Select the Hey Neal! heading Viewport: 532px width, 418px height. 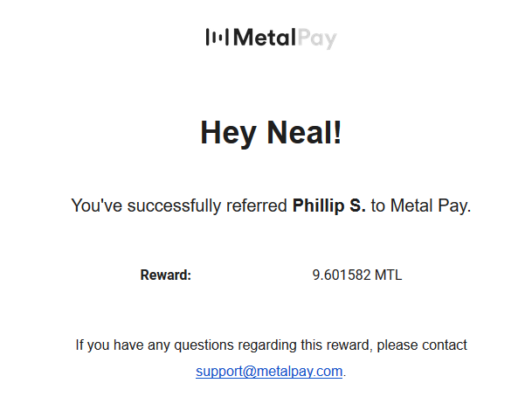point(271,133)
